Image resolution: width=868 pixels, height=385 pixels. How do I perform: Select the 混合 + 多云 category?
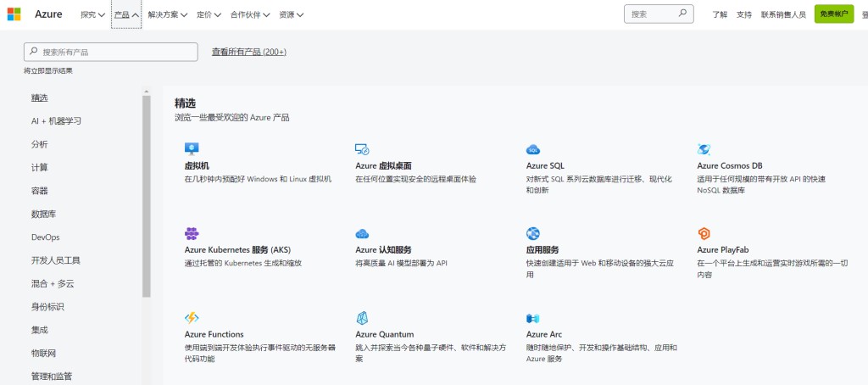pos(53,283)
